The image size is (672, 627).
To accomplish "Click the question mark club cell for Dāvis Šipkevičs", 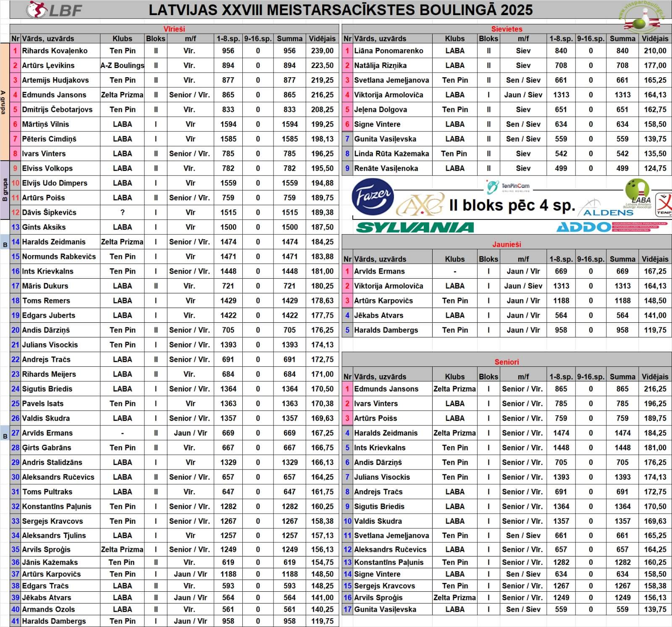I will 122,212.
